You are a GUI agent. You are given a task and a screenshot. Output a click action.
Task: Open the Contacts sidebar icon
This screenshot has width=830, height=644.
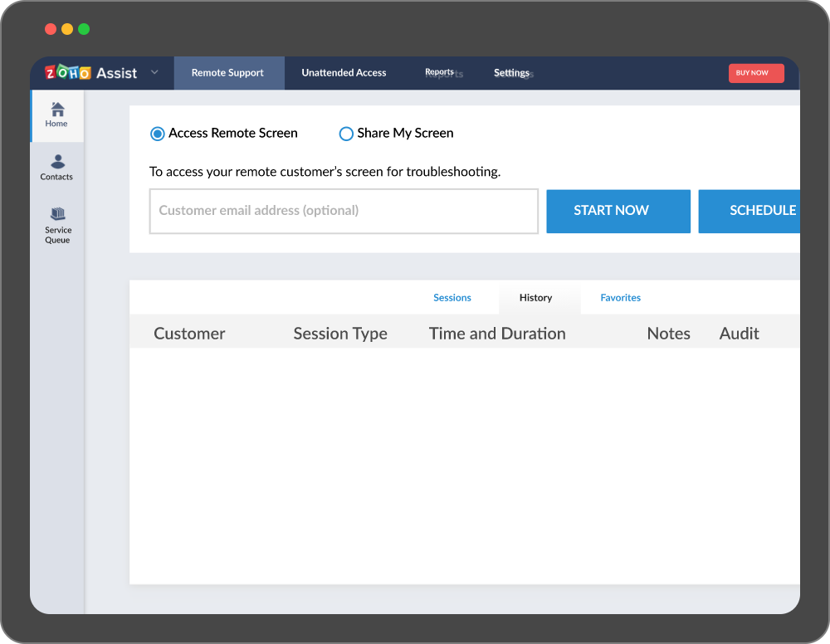[x=56, y=167]
